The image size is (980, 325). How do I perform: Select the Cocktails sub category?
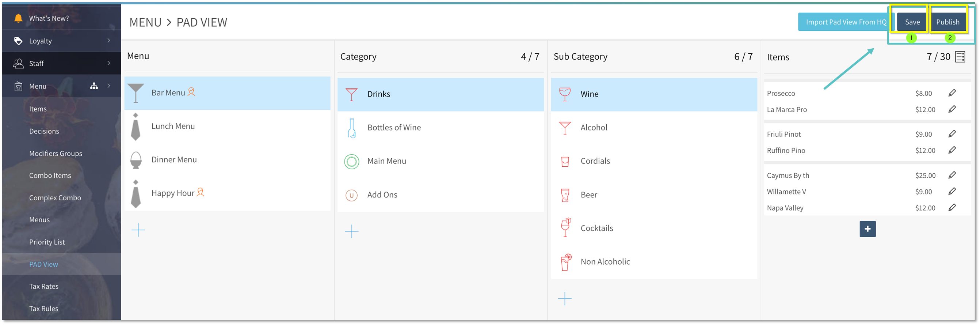(596, 228)
